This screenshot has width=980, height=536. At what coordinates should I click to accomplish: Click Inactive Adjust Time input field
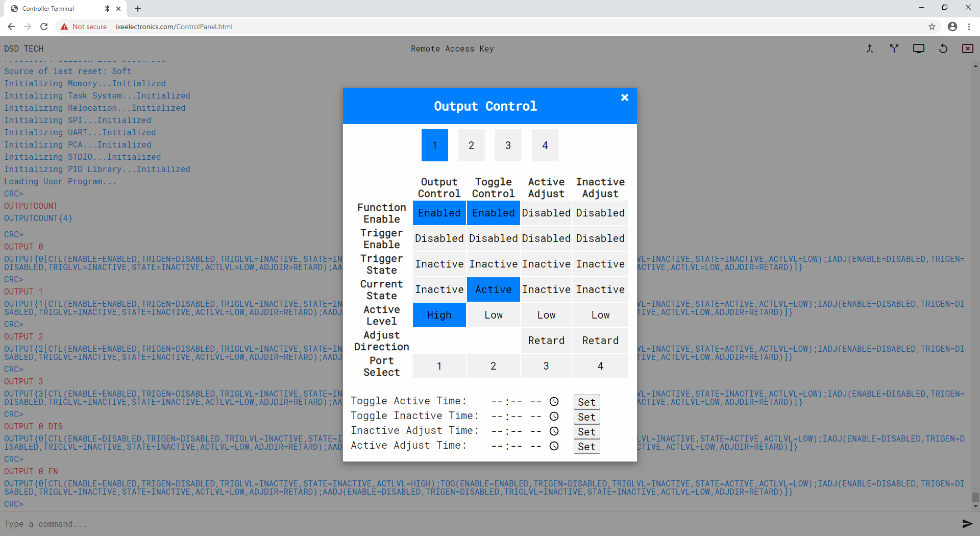pos(525,431)
